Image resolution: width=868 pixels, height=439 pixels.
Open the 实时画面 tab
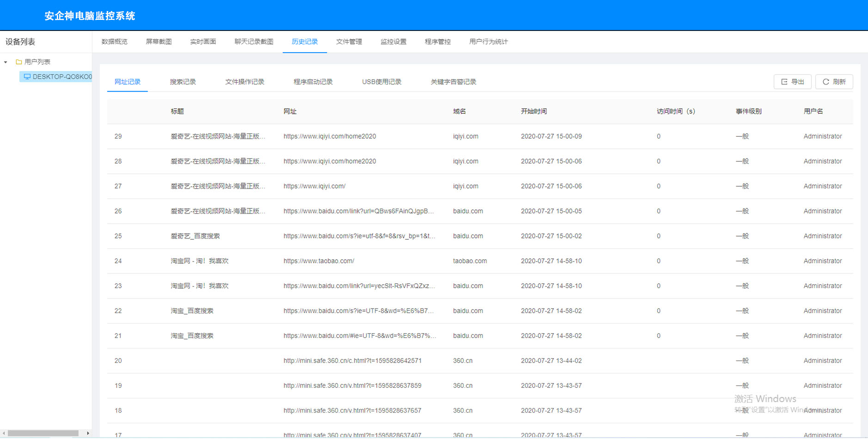[203, 42]
